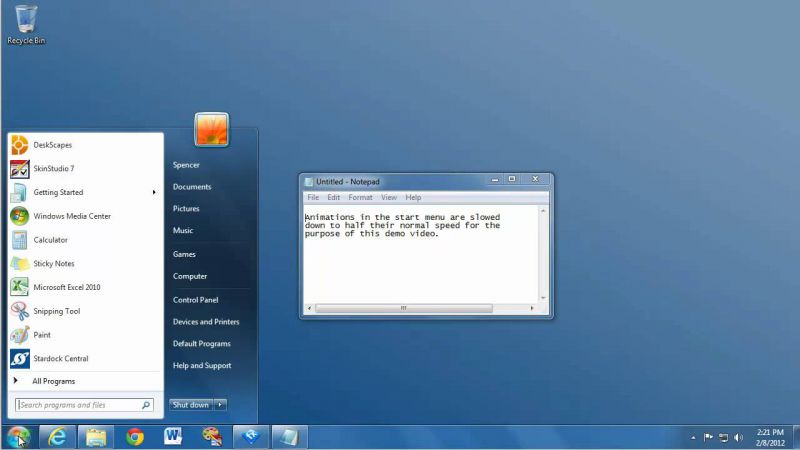This screenshot has width=800, height=450.
Task: Open the Recycle Bin desktop icon
Action: coord(26,24)
